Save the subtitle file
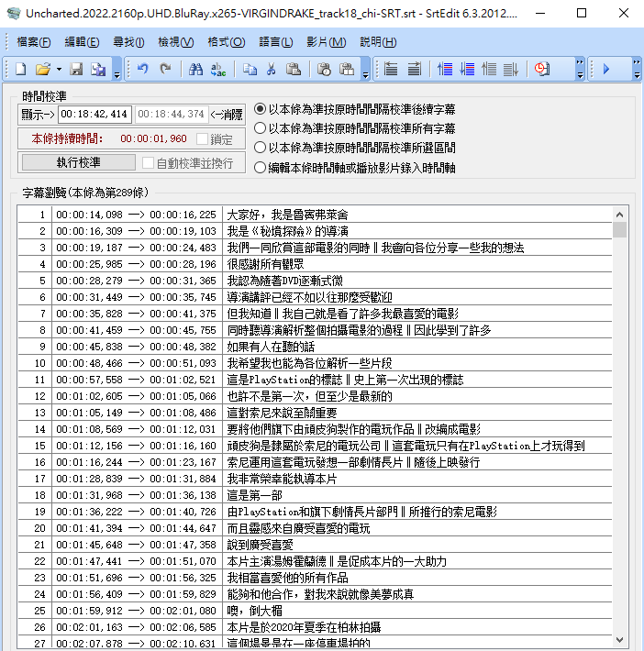 pos(76,69)
